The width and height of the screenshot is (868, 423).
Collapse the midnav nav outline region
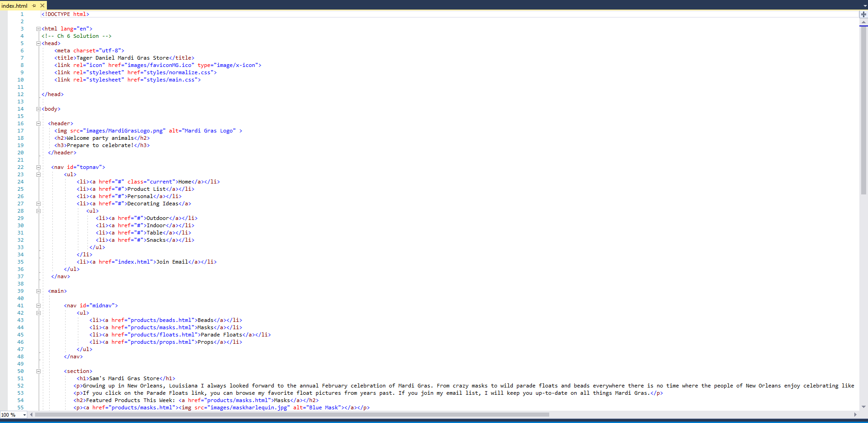tap(39, 306)
